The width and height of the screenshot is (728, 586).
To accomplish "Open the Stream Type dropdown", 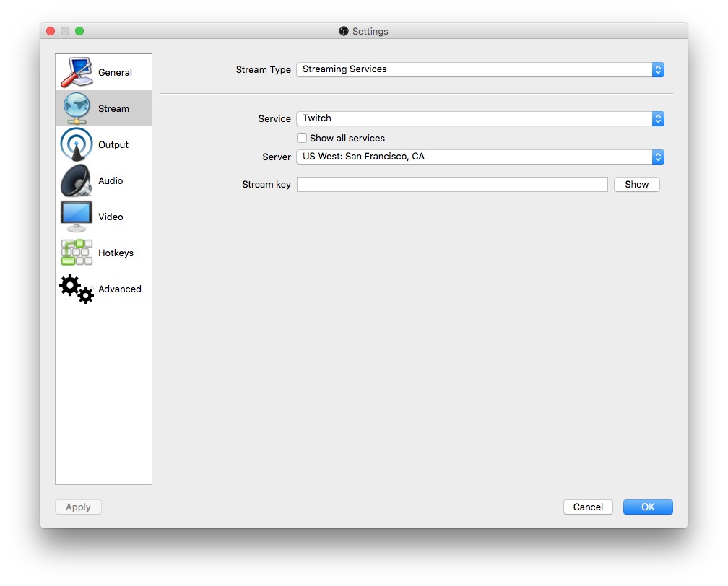I will coord(480,69).
